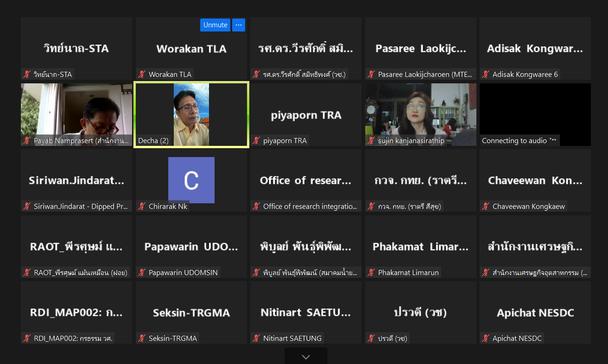Click large name Pasaree Laokijc... in tile
The image size is (608, 364).
coord(421,49)
